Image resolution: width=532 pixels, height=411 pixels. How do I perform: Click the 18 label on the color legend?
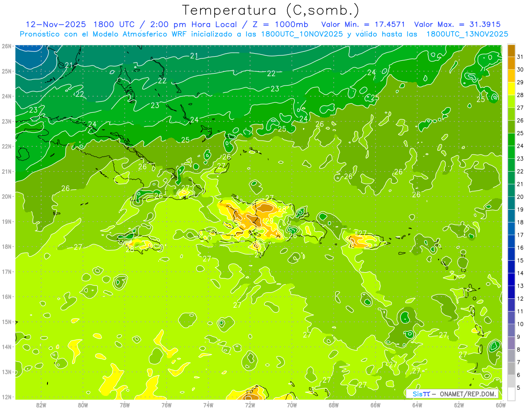tap(520, 222)
